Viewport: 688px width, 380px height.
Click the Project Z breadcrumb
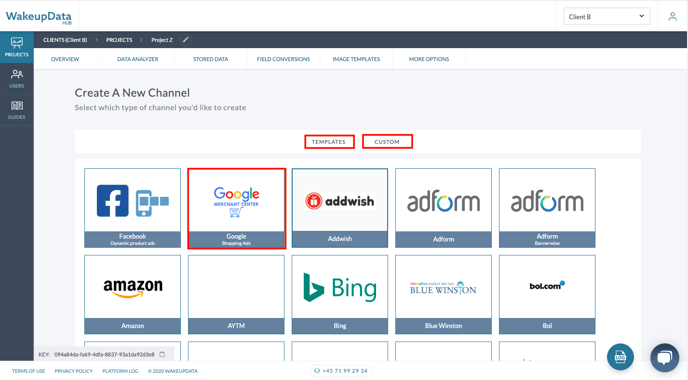point(162,40)
